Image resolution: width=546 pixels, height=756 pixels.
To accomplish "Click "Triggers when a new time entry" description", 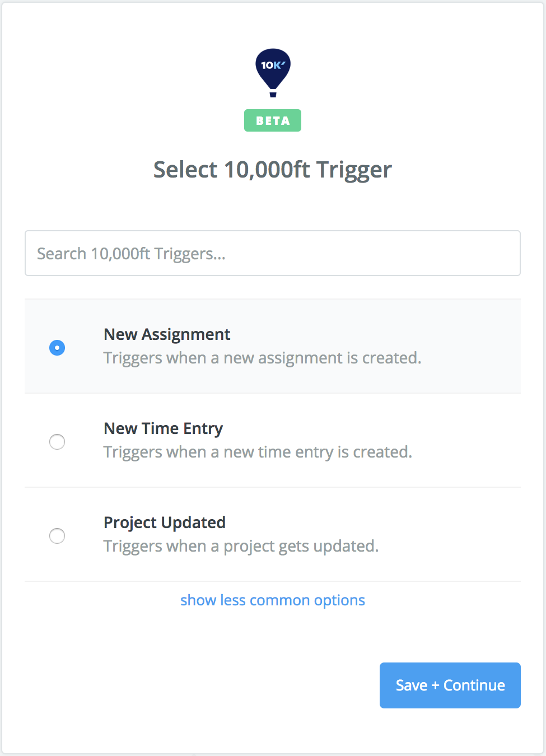I will pos(258,452).
